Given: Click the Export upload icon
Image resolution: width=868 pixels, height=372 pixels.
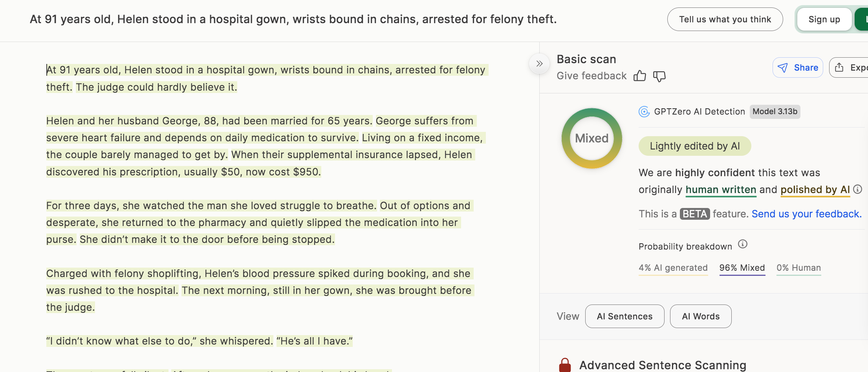Looking at the screenshot, I should tap(839, 67).
